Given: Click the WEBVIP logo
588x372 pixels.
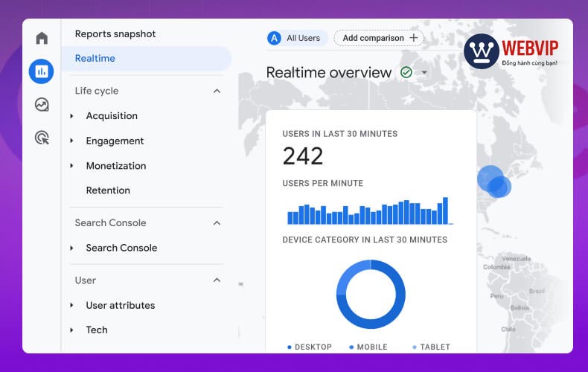Looking at the screenshot, I should coord(511,51).
